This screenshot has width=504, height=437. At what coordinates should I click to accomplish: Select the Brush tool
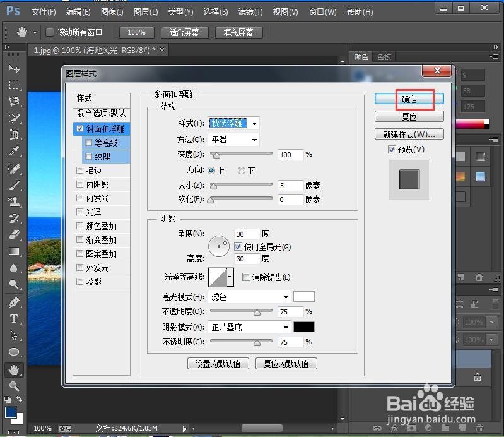click(x=14, y=185)
